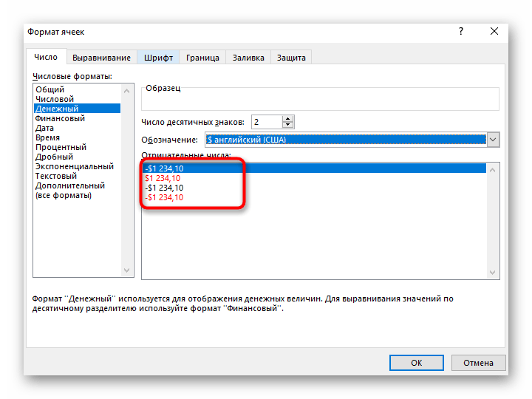Go to the Заливка tab
This screenshot has height=399, width=532.
pos(248,58)
